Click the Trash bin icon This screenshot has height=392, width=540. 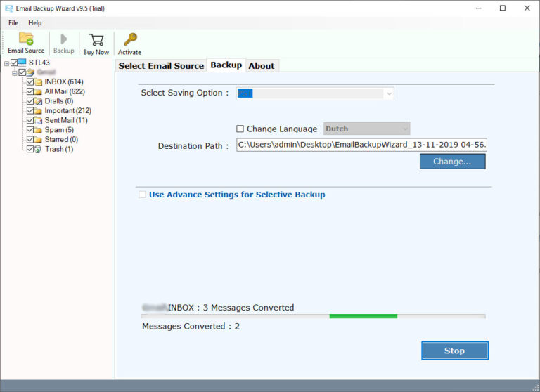(38, 150)
